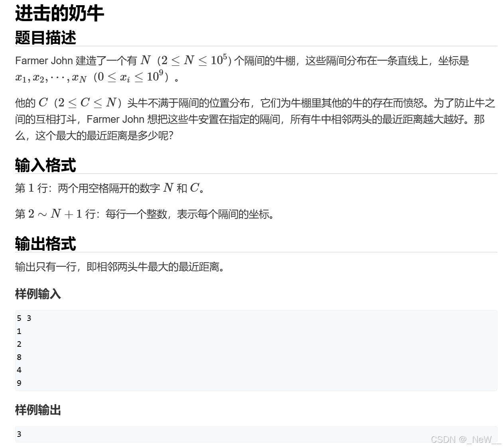Select the 样例输出 heading
Viewport: 503px width, 448px height.
click(38, 410)
